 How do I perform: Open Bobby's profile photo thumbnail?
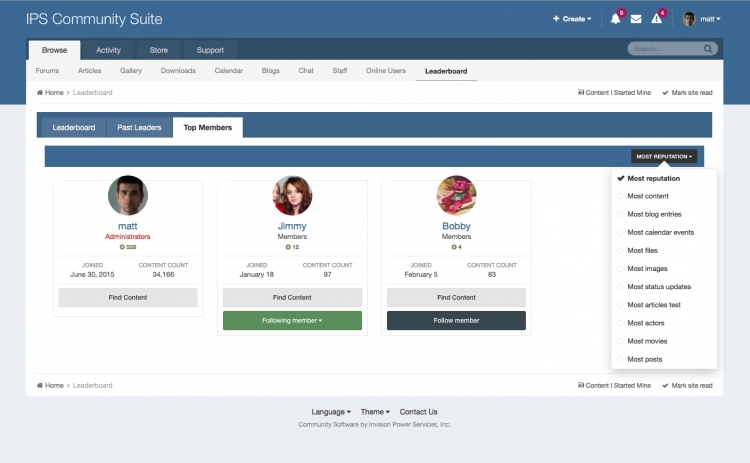tap(456, 196)
